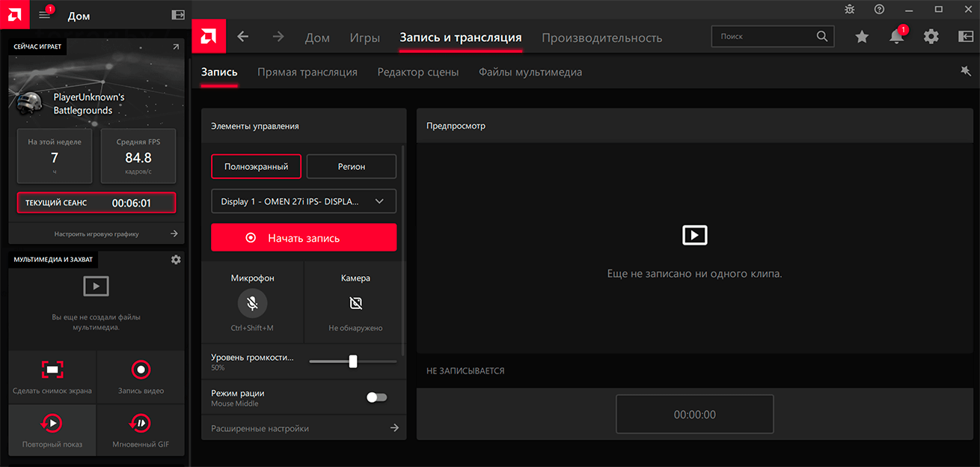Screen dimensions: 980x467
Task: Click the bug report icon
Action: [x=849, y=9]
